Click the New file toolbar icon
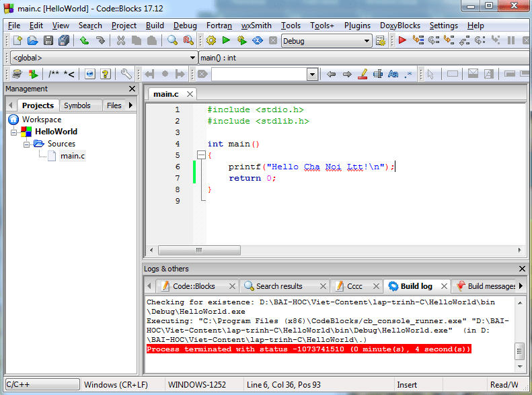The width and height of the screenshot is (532, 395). (17, 41)
